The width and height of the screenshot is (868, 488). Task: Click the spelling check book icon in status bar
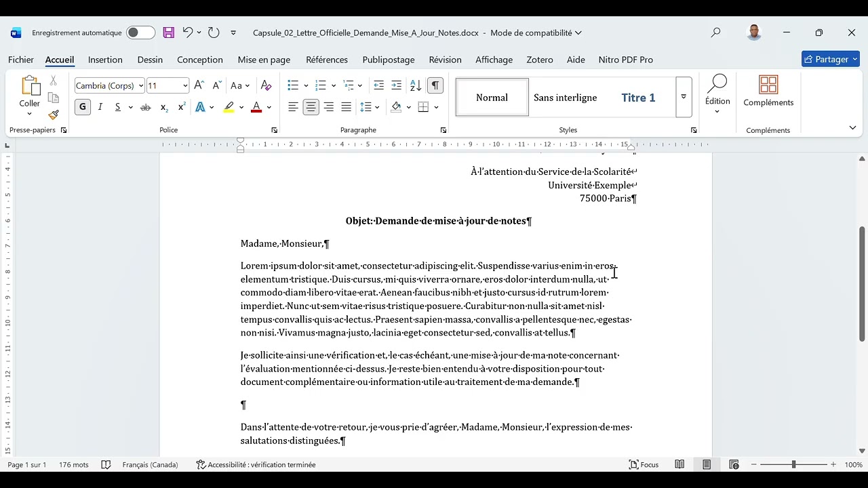pos(106,465)
